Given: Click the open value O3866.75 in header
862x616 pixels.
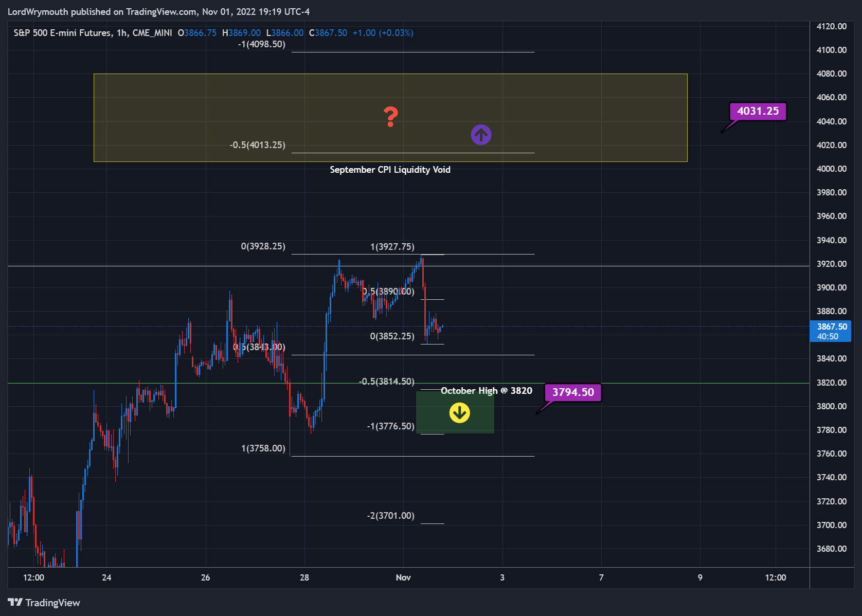Looking at the screenshot, I should [x=197, y=33].
